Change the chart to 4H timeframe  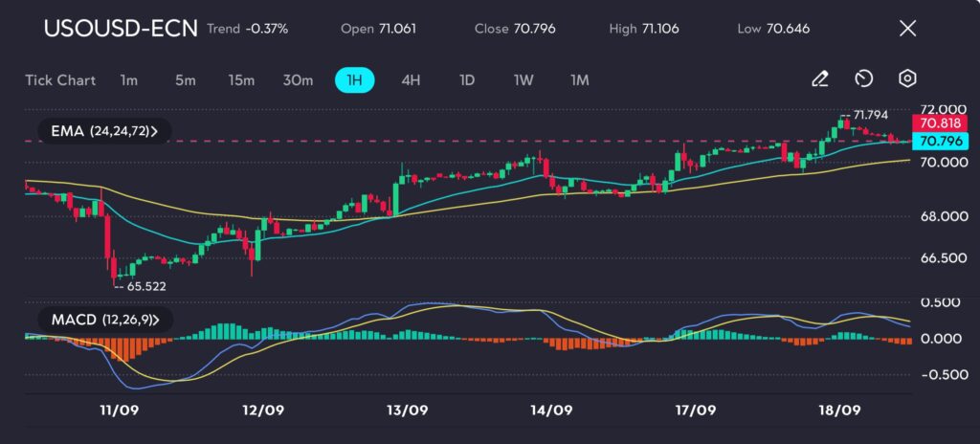pyautogui.click(x=411, y=80)
